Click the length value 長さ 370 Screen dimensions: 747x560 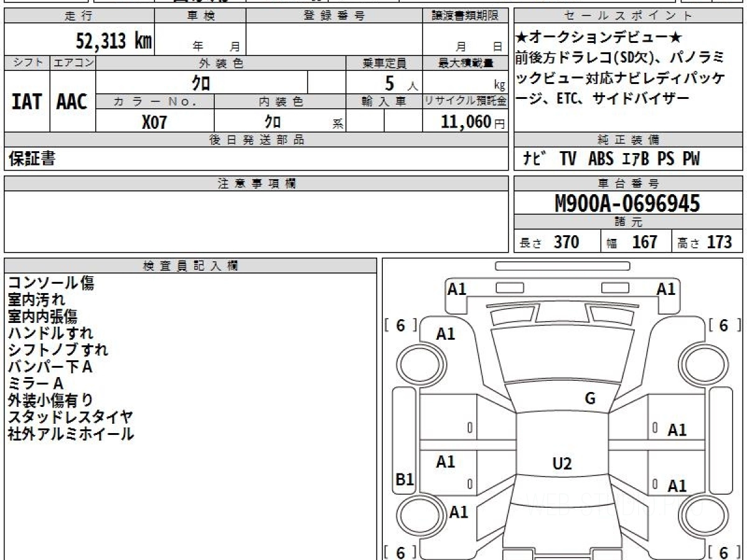[x=549, y=242]
